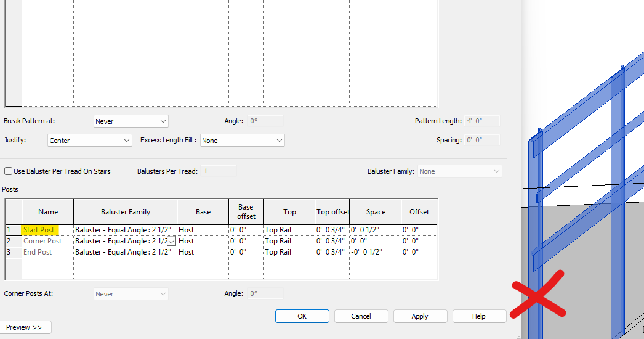The width and height of the screenshot is (644, 339).
Task: Toggle Use Baluster Per Tread On Stairs
Action: pyautogui.click(x=8, y=171)
